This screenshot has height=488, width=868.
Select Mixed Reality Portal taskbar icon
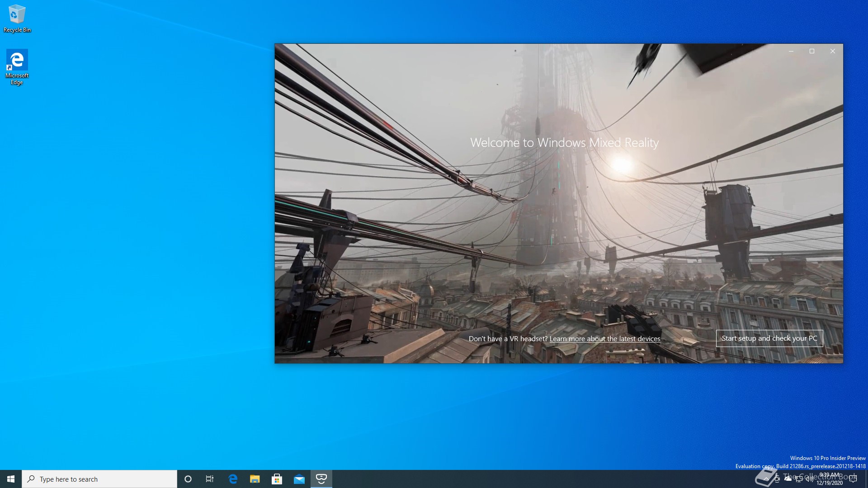tap(321, 479)
